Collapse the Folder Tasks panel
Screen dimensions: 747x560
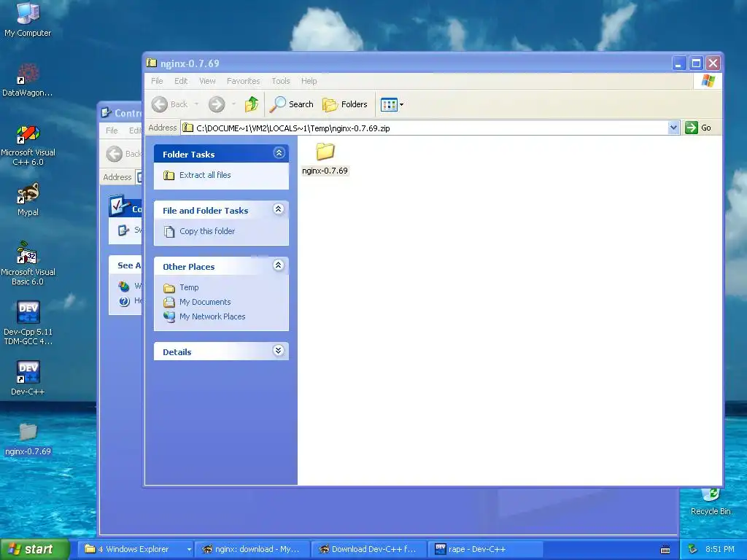tap(279, 153)
